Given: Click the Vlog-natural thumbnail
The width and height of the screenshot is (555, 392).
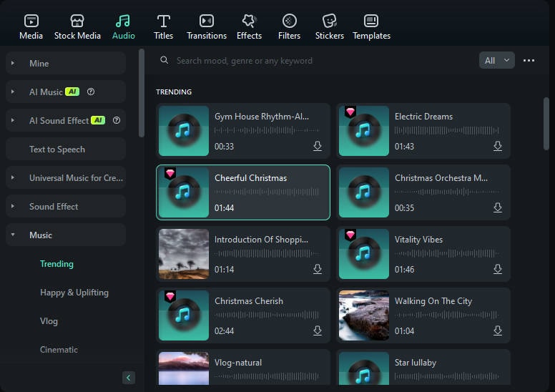Looking at the screenshot, I should pos(184,368).
